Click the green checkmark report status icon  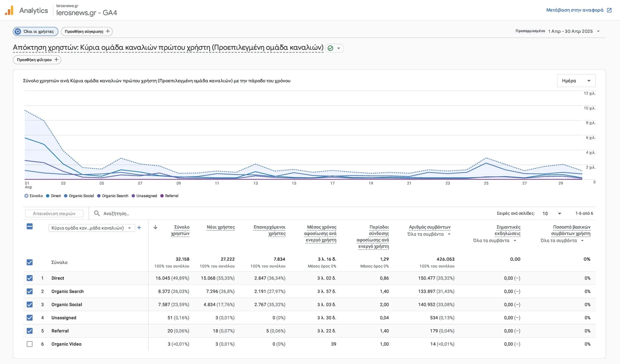pyautogui.click(x=330, y=48)
